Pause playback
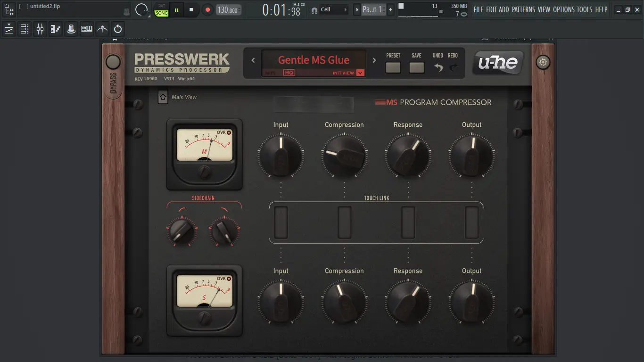Screen dimensions: 644x362 point(177,9)
